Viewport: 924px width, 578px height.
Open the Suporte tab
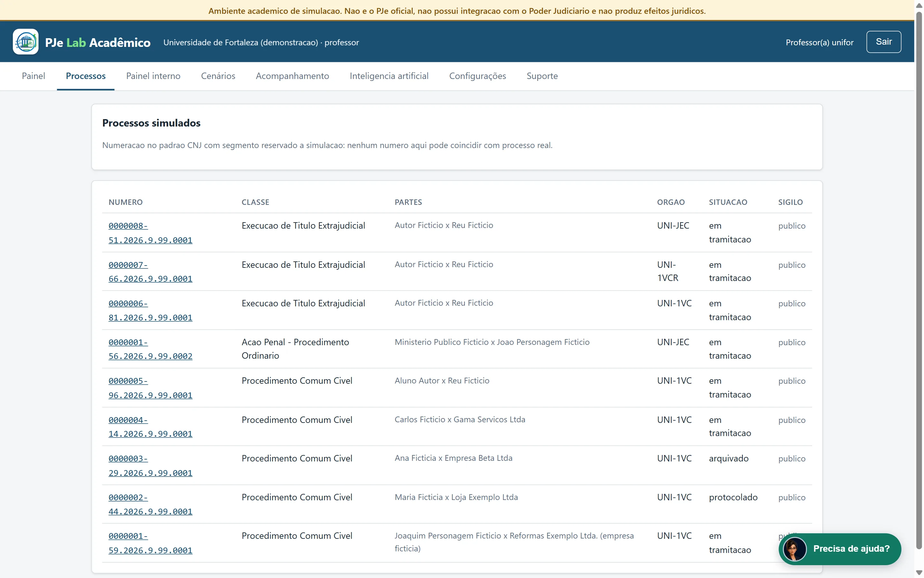tap(542, 76)
